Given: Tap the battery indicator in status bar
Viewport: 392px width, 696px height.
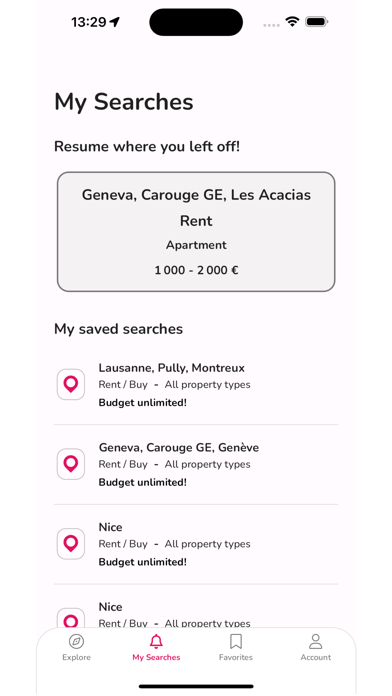Looking at the screenshot, I should pos(316,21).
